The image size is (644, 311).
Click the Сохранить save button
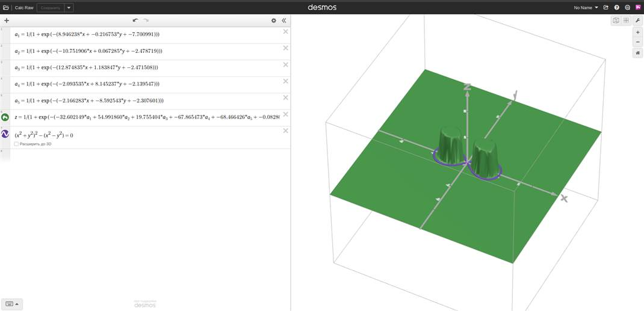51,8
